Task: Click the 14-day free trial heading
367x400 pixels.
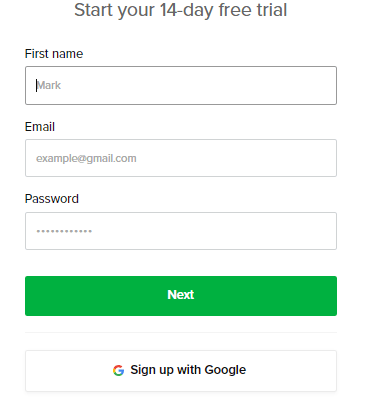Action: 180,10
